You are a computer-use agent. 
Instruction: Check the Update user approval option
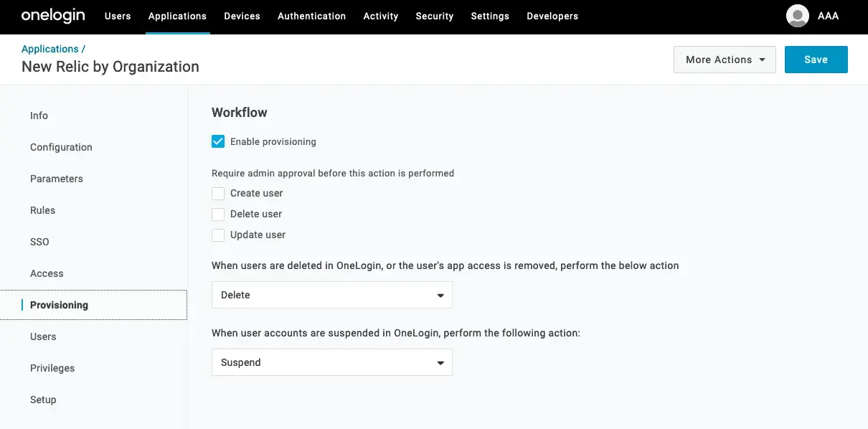pyautogui.click(x=218, y=235)
